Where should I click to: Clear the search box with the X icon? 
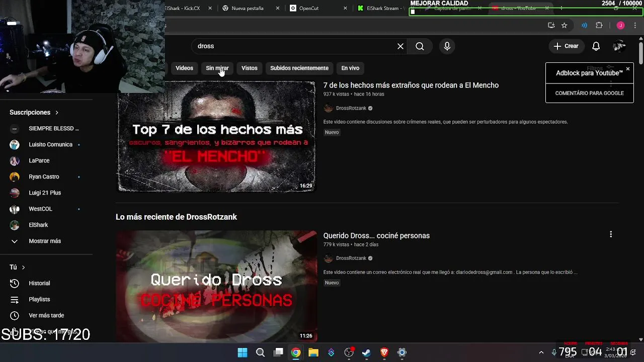[x=400, y=46]
